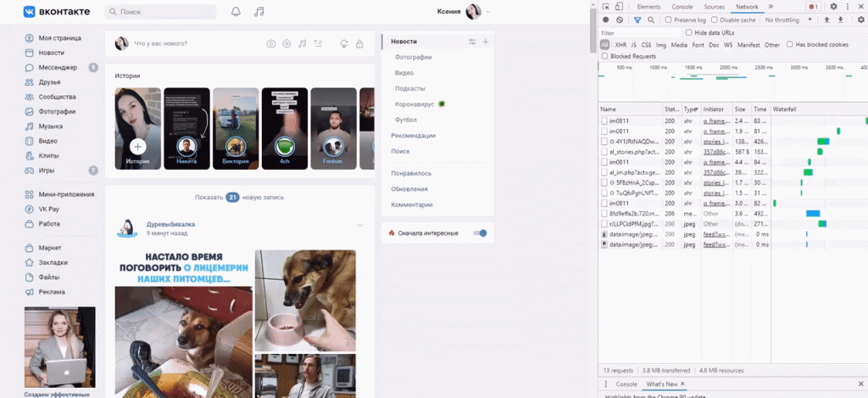
Task: Attach a photo using the camera icon
Action: 270,44
